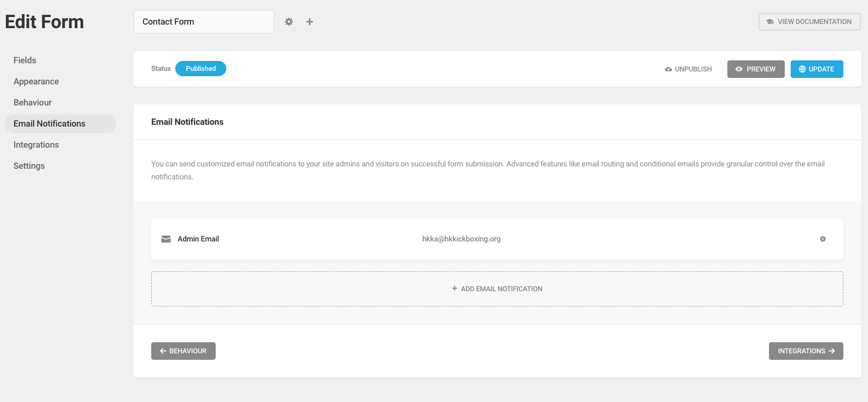Go back to Behaviour step

(x=183, y=351)
